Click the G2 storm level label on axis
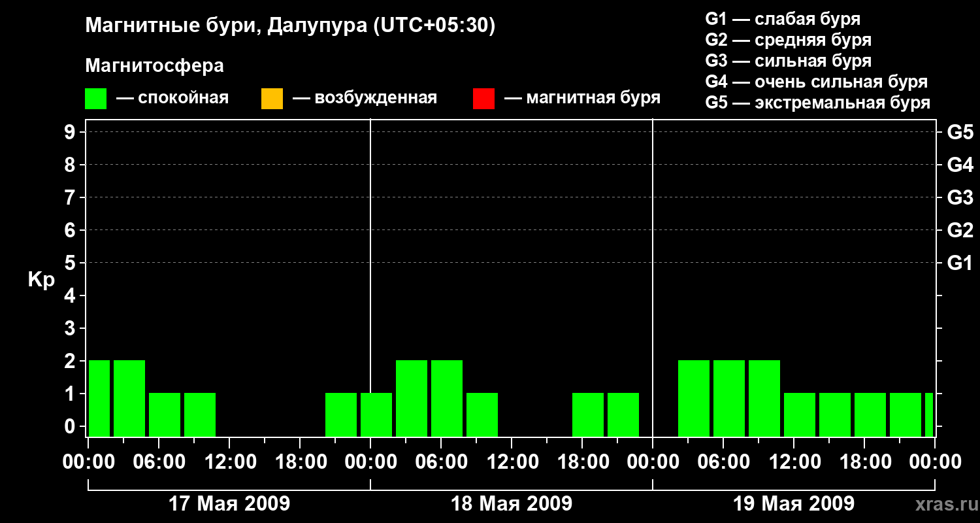 click(960, 230)
